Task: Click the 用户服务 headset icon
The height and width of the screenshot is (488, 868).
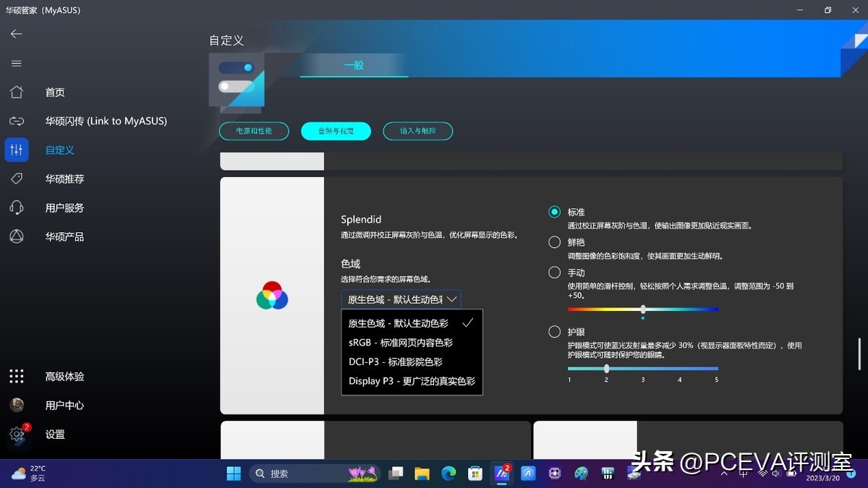Action: pos(17,207)
